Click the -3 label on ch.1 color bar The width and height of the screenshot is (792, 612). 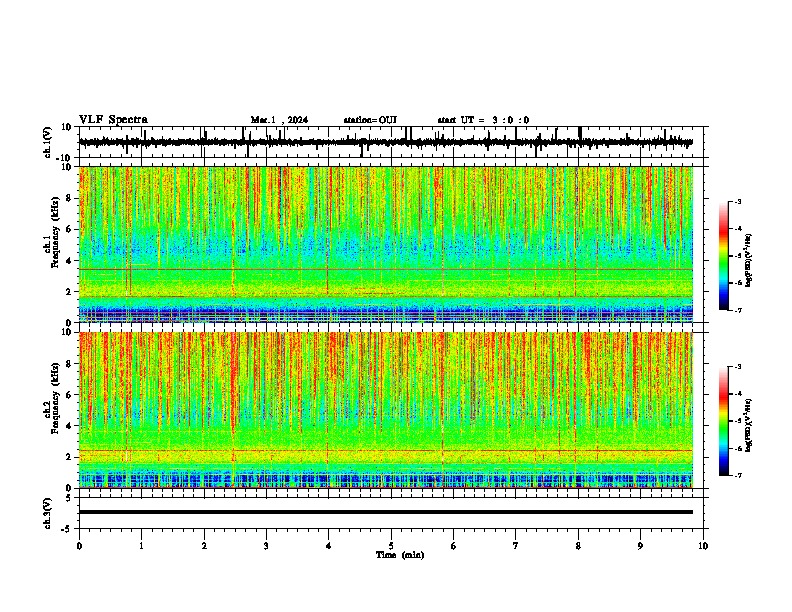[737, 202]
